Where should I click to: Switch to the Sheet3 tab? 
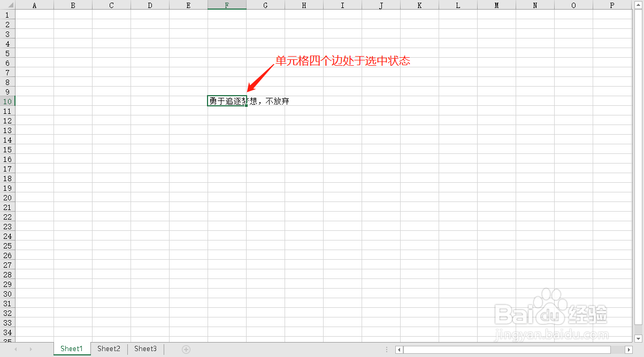(x=145, y=349)
